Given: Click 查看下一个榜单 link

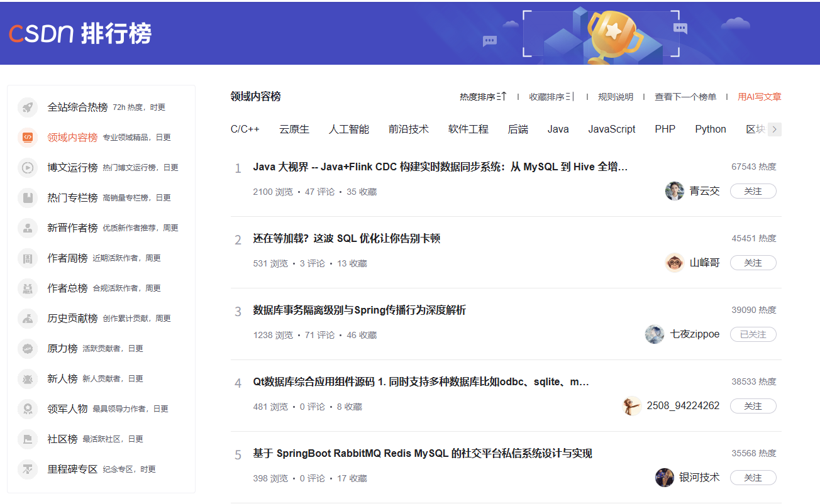Looking at the screenshot, I should point(685,97).
